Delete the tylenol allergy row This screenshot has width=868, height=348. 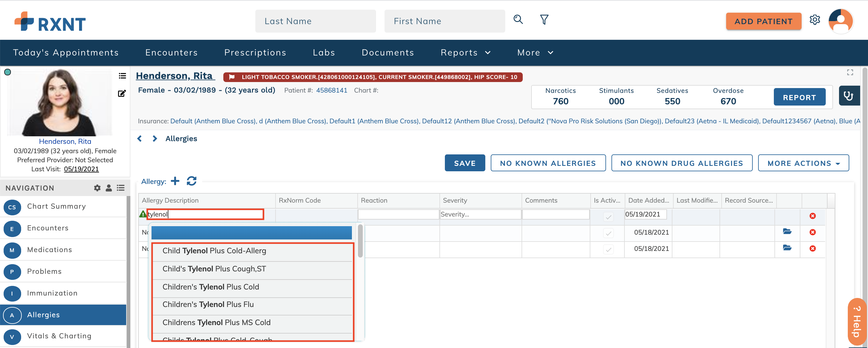[x=812, y=216]
